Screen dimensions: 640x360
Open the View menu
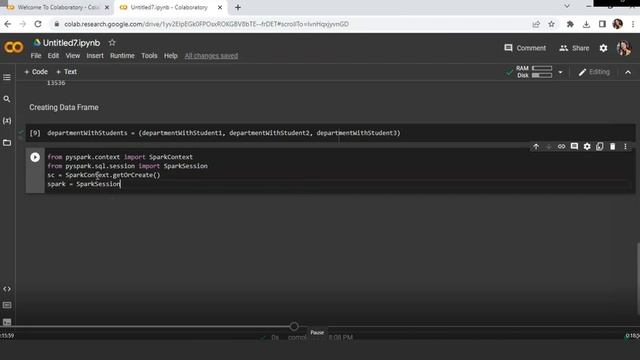(x=73, y=56)
